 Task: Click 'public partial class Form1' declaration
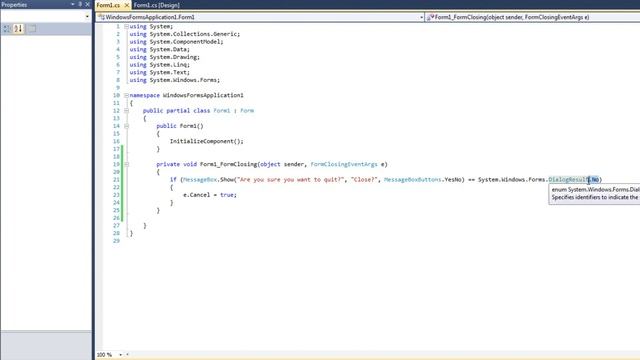click(187, 111)
